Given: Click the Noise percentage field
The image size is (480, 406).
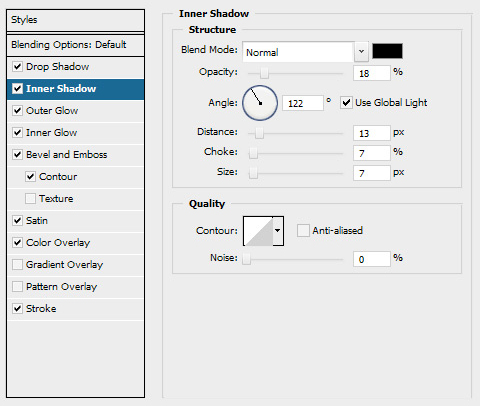Looking at the screenshot, I should pyautogui.click(x=372, y=259).
